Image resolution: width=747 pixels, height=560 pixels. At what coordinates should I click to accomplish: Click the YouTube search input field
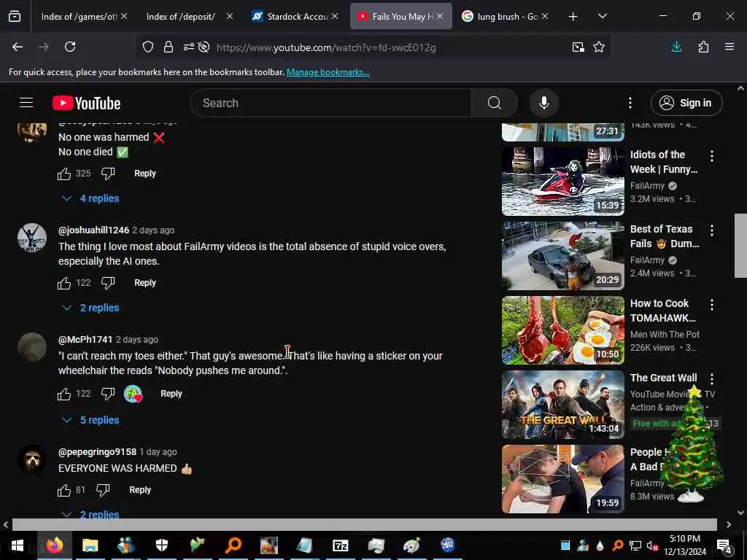click(x=331, y=103)
